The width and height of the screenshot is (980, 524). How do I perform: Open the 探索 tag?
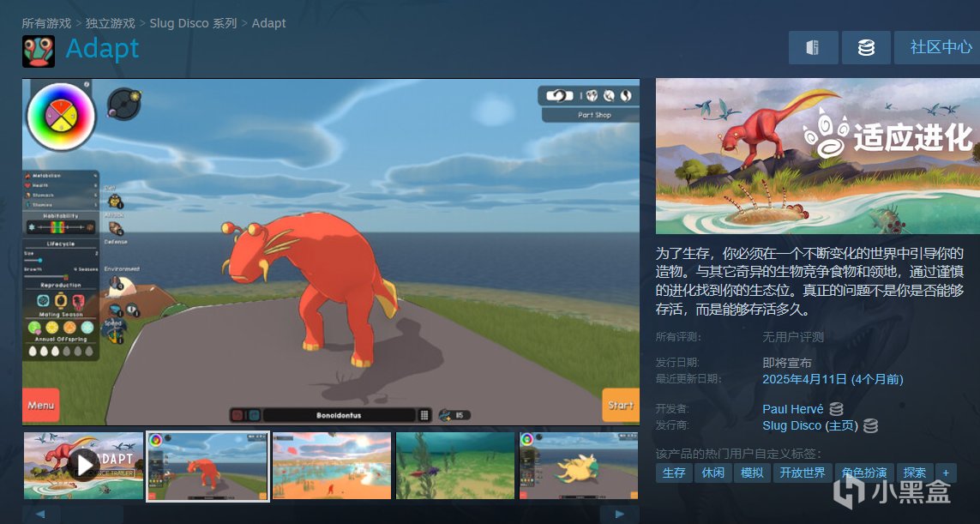(914, 473)
